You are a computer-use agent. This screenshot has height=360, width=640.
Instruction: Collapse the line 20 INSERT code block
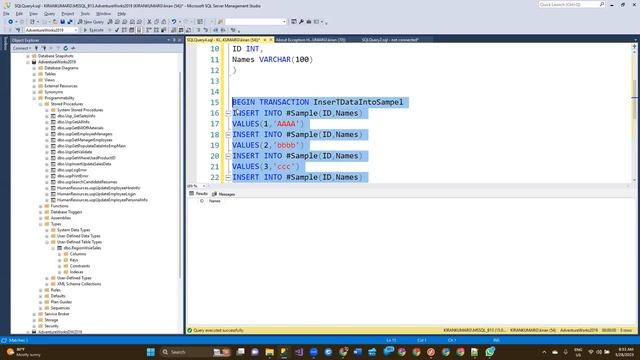pyautogui.click(x=228, y=156)
